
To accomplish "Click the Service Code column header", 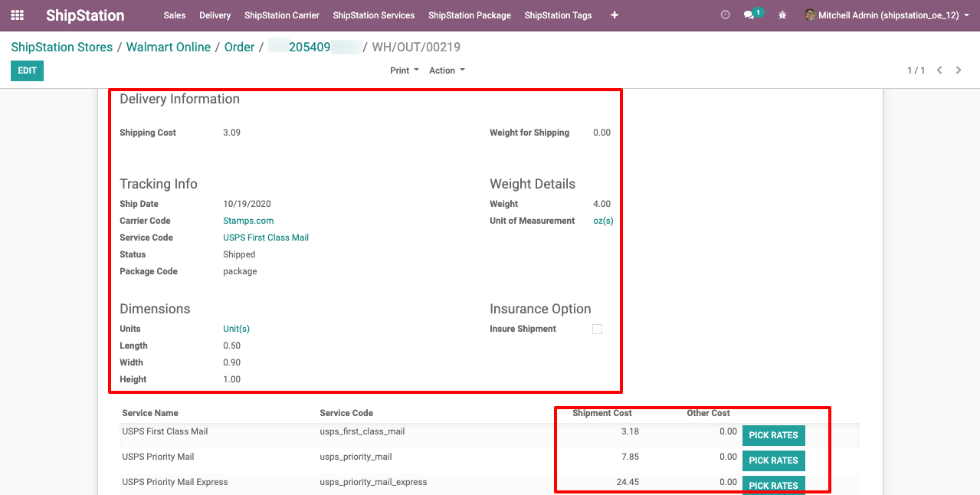I will click(346, 413).
